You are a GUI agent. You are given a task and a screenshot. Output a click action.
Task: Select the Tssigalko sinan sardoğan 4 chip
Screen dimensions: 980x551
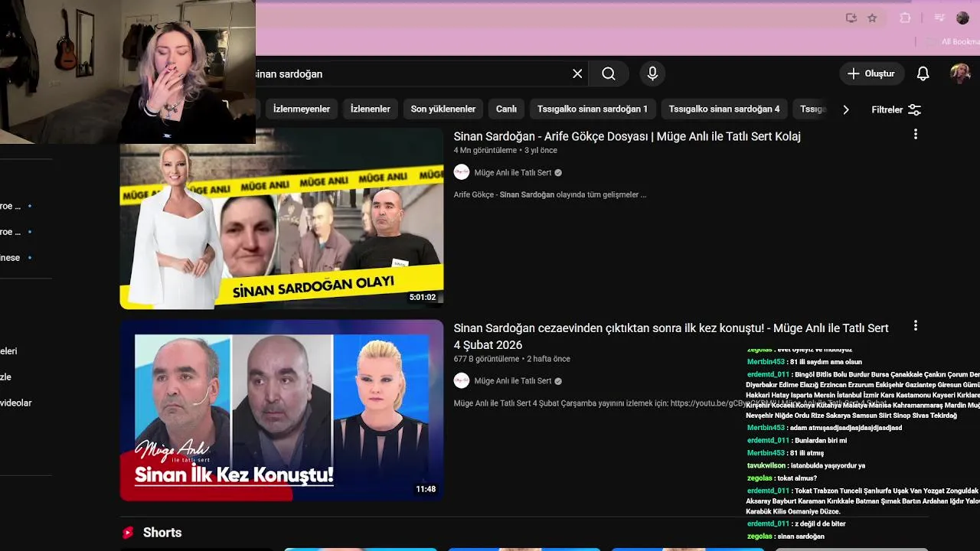pos(724,109)
